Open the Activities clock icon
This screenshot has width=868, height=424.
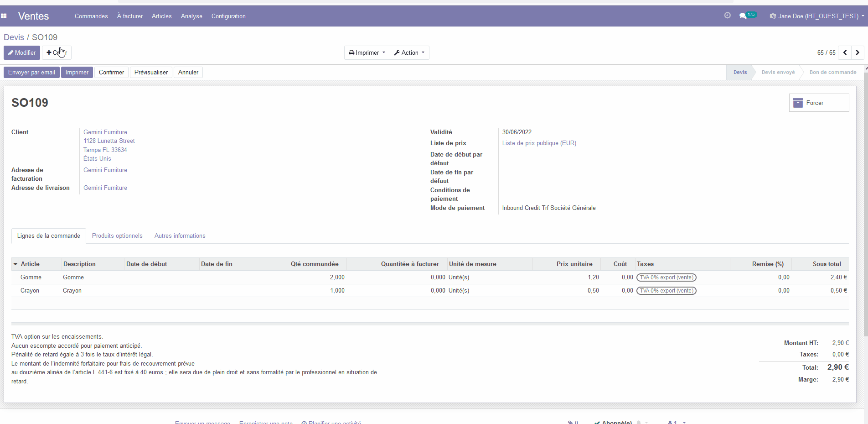727,15
